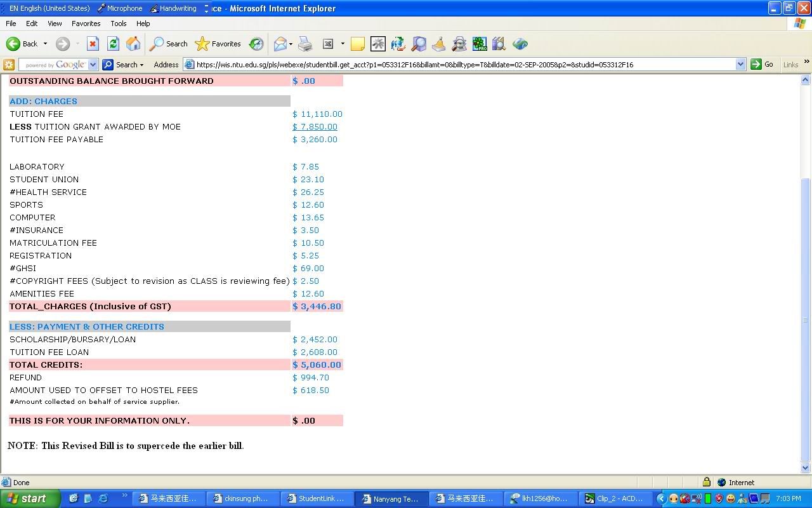Click the Back navigation button
The width and height of the screenshot is (812, 508).
22,44
